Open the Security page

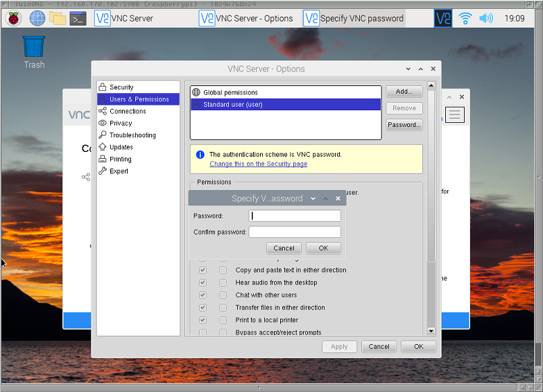138,87
